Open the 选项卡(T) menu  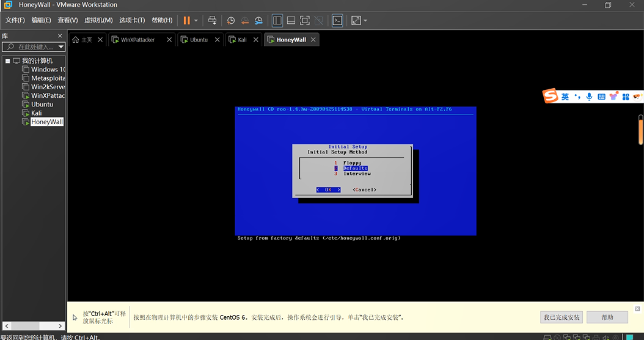(x=132, y=20)
